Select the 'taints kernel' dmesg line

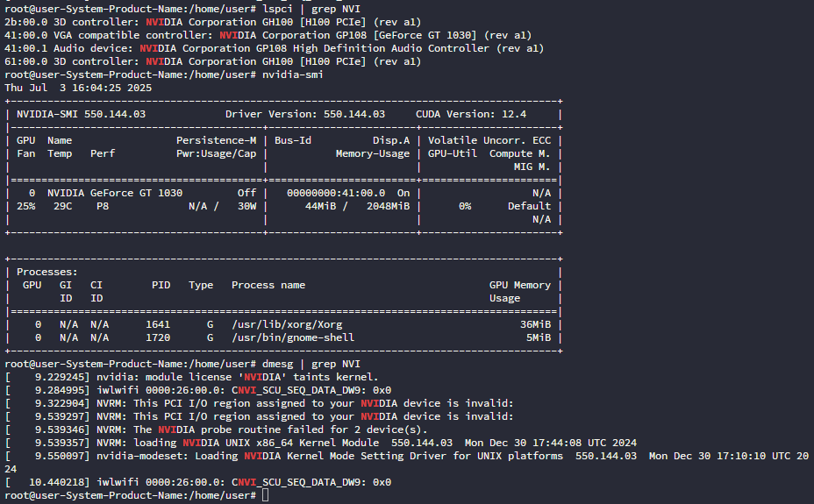(191, 376)
